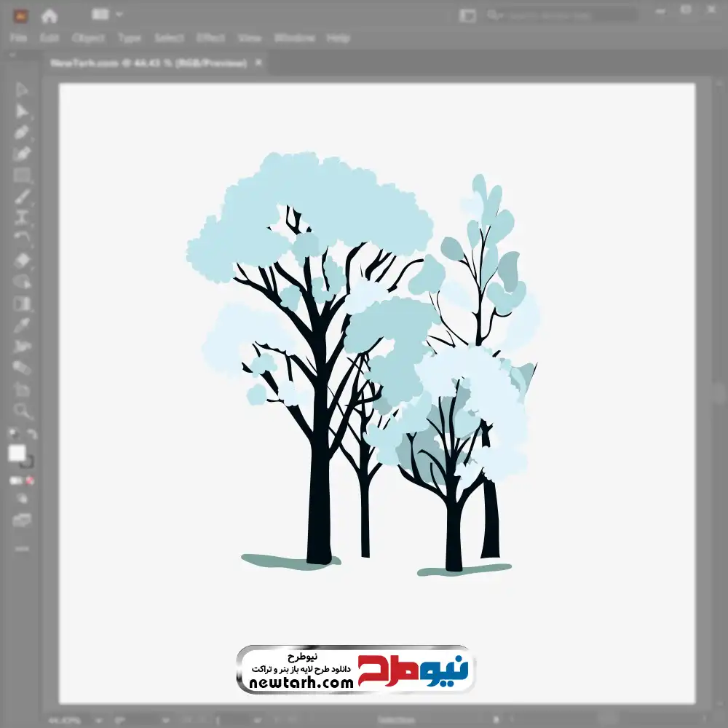Go to the Home screen icon
This screenshot has height=728, width=728.
point(49,15)
